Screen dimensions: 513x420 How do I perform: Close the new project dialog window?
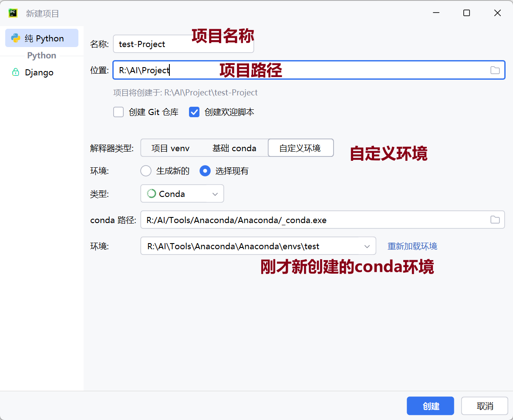[497, 13]
